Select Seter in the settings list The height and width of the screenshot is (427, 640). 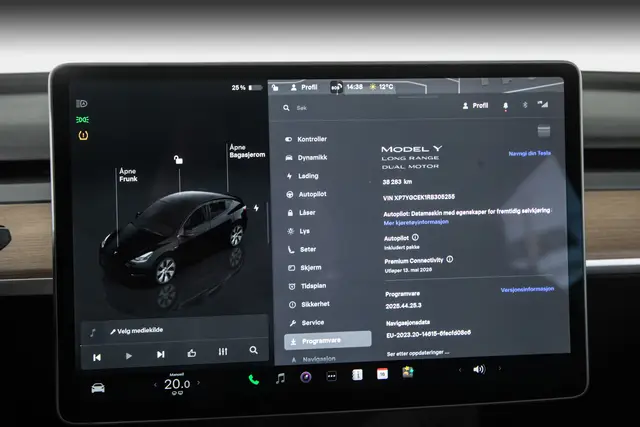pos(302,249)
